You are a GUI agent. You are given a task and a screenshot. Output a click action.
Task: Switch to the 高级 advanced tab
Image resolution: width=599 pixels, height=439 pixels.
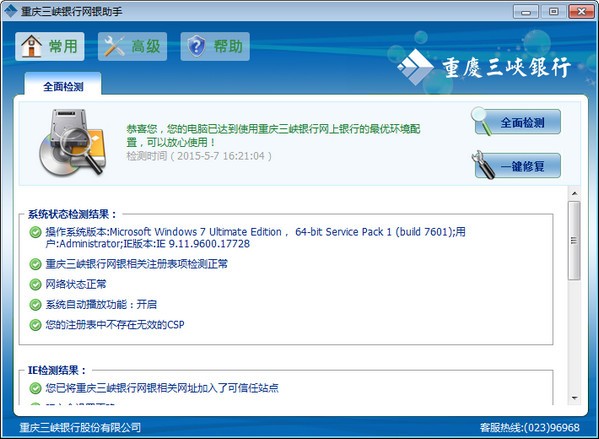point(132,47)
